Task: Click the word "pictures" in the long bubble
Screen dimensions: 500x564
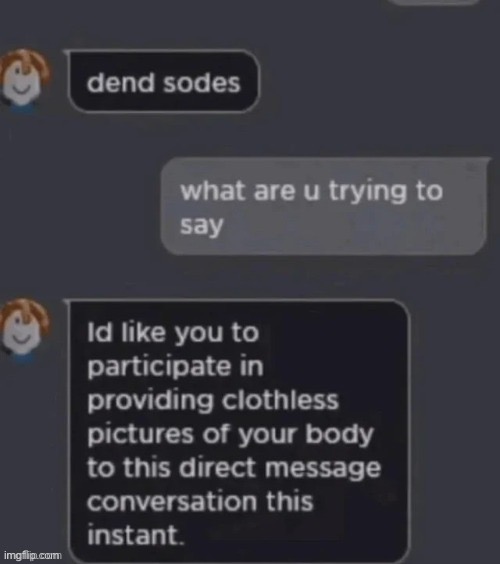Action: 141,435
